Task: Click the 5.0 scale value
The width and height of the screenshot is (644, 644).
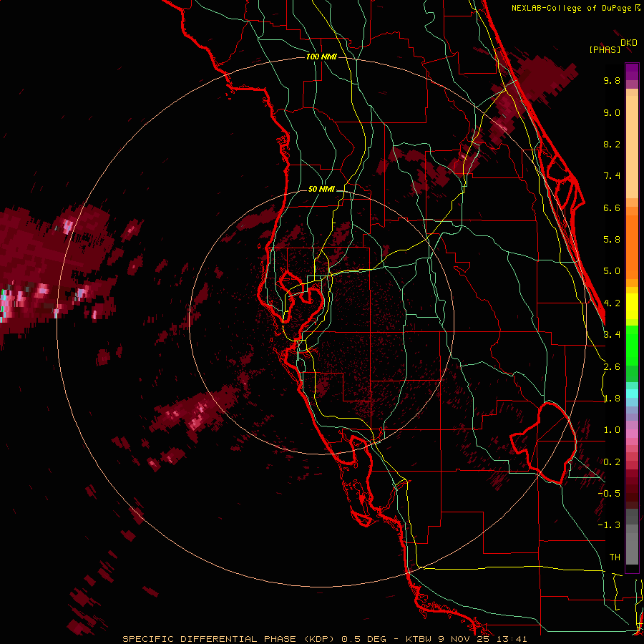Action: [x=612, y=271]
